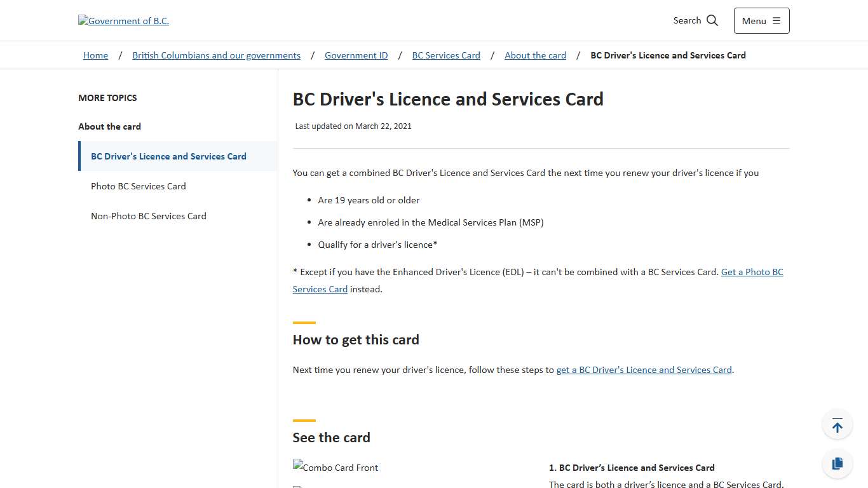
Task: Open the BC Services Card breadcrumb link
Action: [445, 55]
